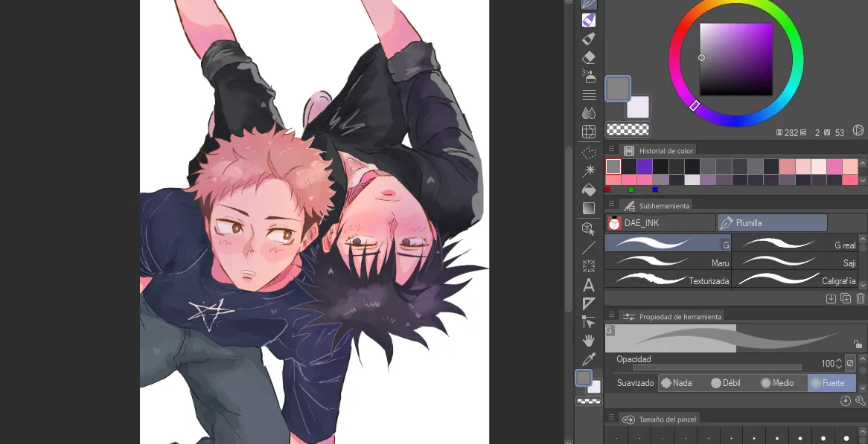Select the Saturated lines burst tool
This screenshot has height=444, width=868.
coord(588,266)
